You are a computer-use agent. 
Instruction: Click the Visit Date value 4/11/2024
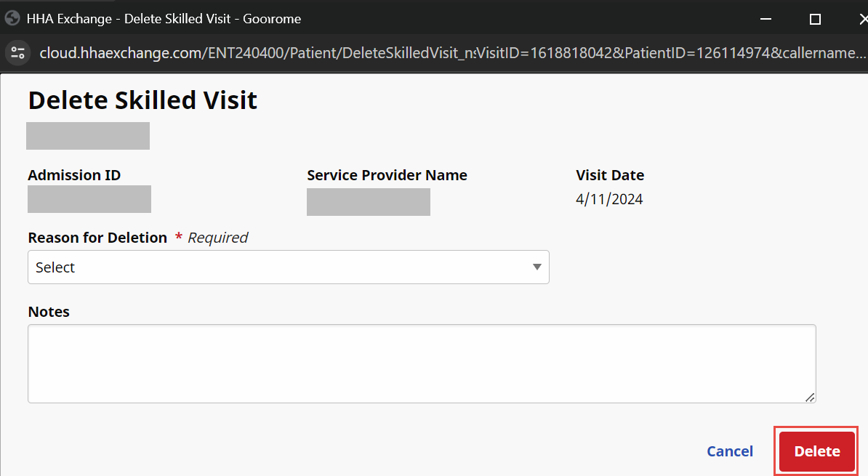(x=609, y=199)
